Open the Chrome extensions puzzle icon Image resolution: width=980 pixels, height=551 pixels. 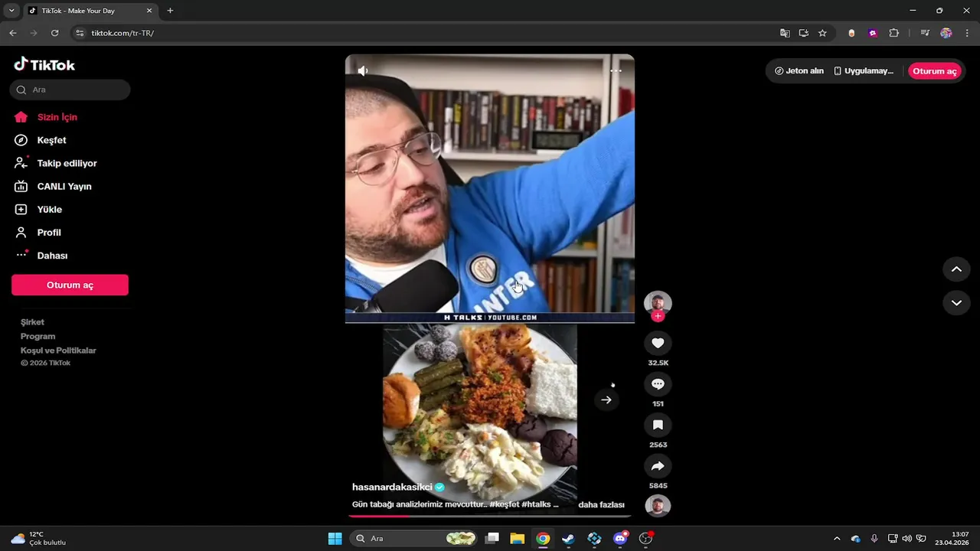click(x=893, y=33)
